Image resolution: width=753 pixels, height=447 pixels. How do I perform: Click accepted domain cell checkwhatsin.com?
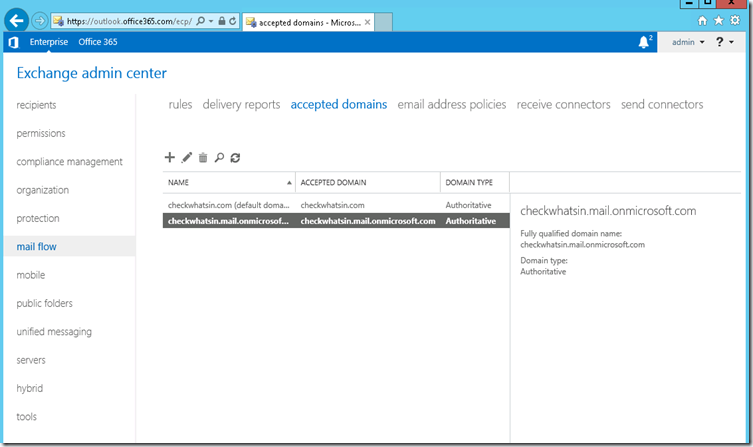(332, 205)
